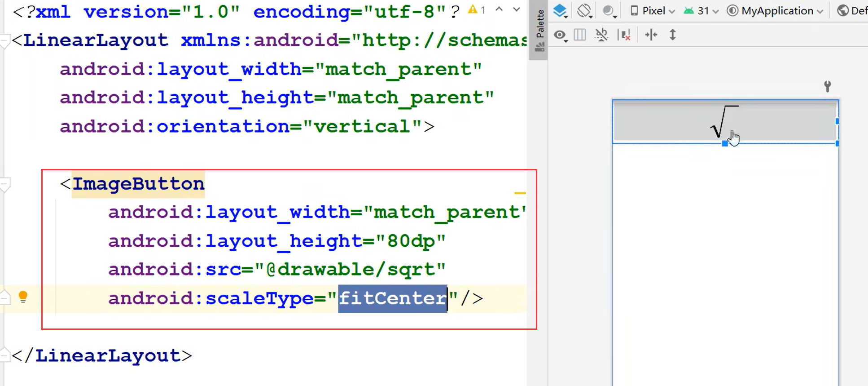Screen dimensions: 868x386
Task: Click the yellow warning stripe marker in editor
Action: [520, 193]
